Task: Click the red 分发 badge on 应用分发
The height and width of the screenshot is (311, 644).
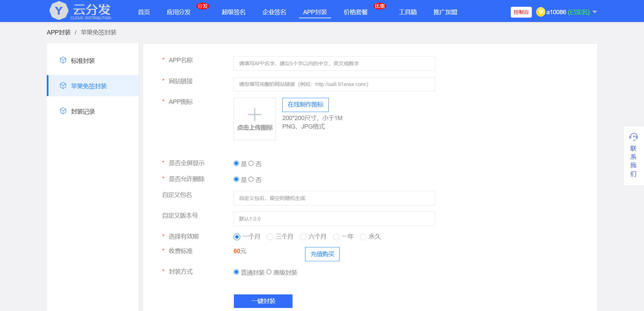Action: (203, 6)
